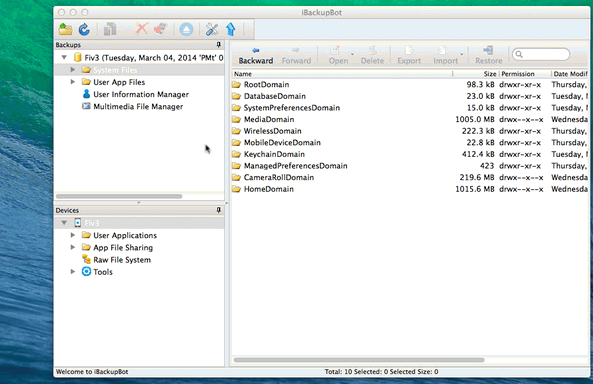
Task: Select the DatabaseDomain folder row
Action: pyautogui.click(x=410, y=96)
